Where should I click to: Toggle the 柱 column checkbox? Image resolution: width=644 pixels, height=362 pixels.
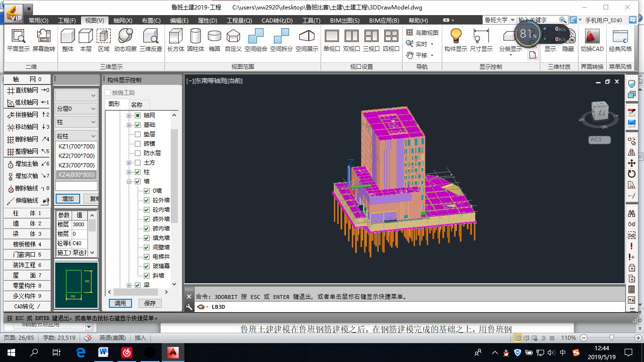pos(138,172)
